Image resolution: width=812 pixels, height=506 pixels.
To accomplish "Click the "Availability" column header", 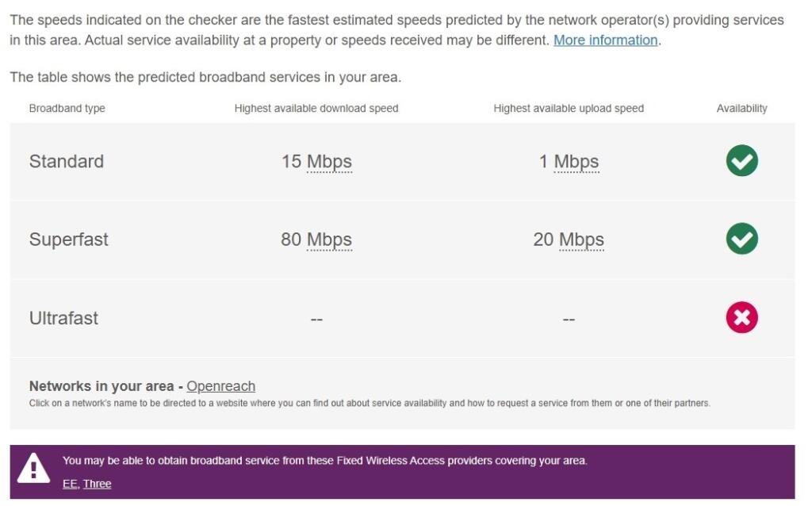I will pos(743,109).
